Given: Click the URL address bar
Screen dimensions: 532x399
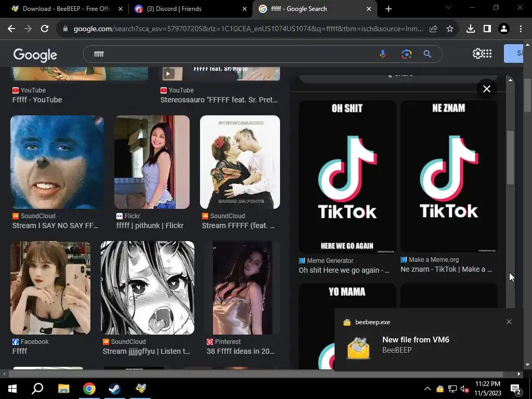Looking at the screenshot, I should [248, 29].
